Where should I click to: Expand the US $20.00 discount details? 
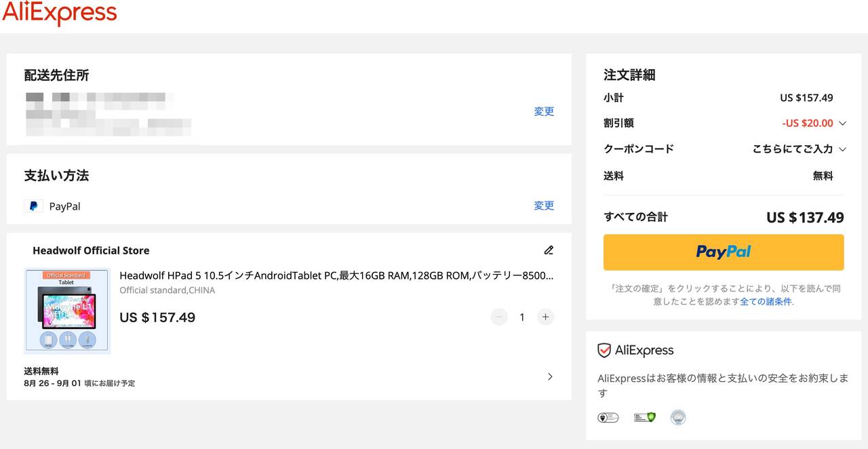pos(842,123)
